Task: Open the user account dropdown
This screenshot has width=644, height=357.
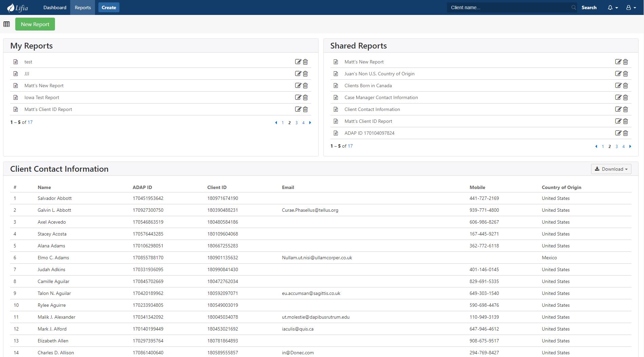Action: [x=631, y=7]
